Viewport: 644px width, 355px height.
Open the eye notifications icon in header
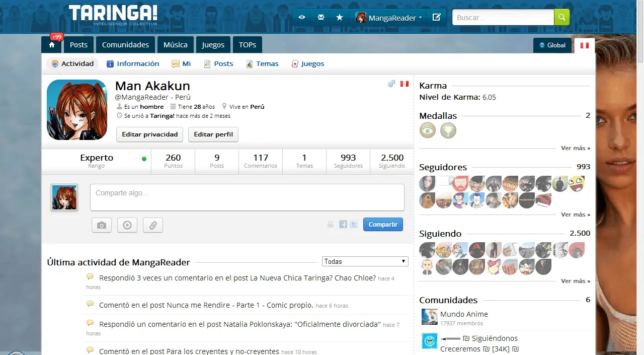point(302,18)
